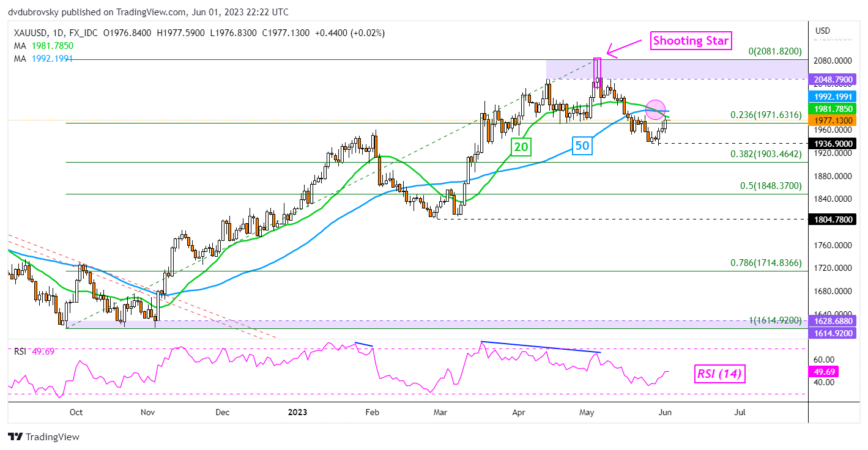868x450 pixels.
Task: Click the purple 2048.7900 price tag
Action: [x=834, y=79]
